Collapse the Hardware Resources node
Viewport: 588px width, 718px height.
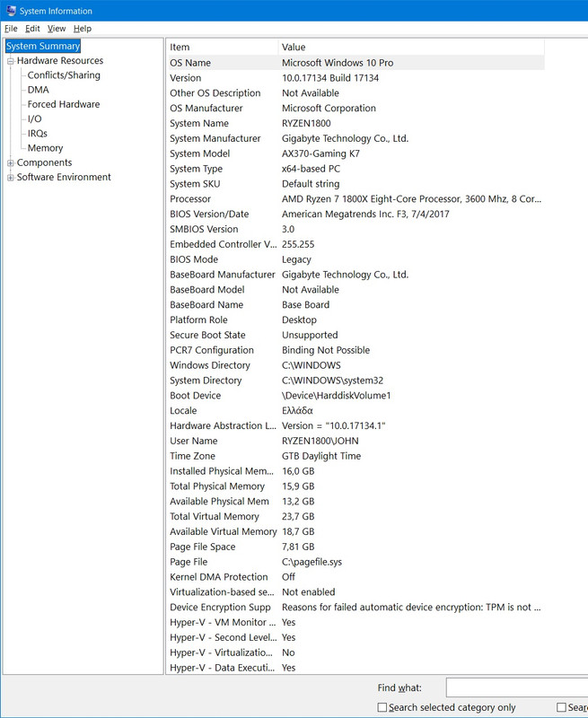10,61
